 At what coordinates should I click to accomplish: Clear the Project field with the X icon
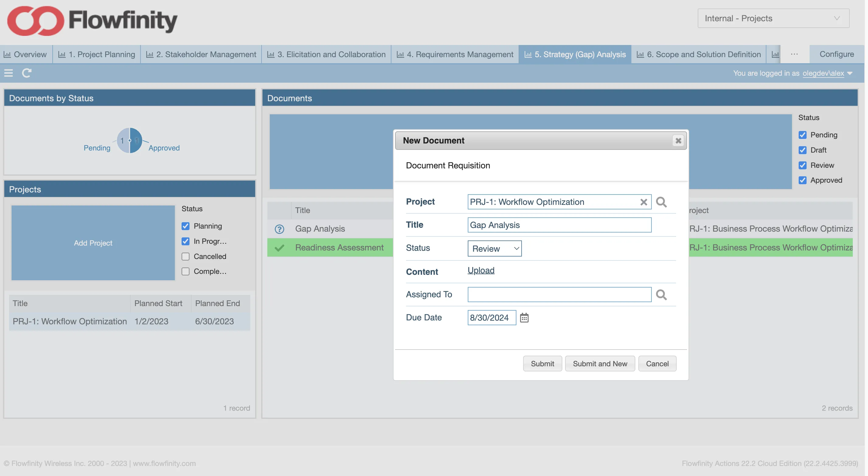point(644,202)
